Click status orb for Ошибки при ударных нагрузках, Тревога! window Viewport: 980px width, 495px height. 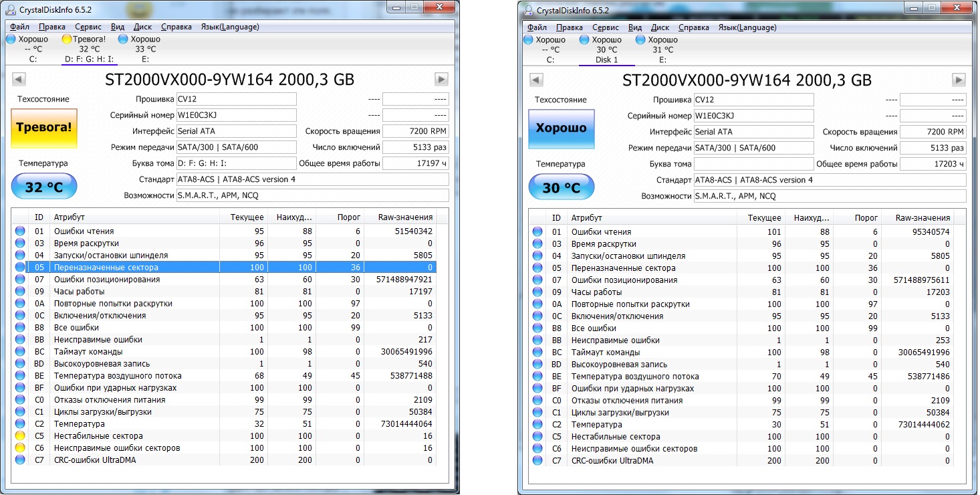[x=20, y=387]
